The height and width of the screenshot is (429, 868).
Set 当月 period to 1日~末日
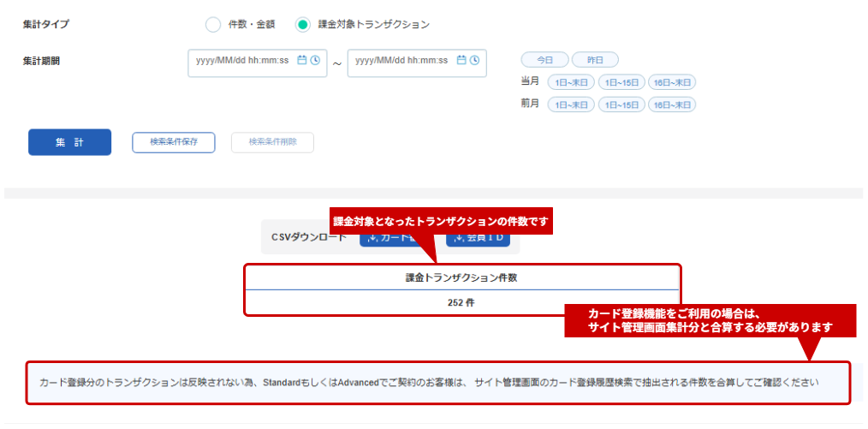coord(571,82)
